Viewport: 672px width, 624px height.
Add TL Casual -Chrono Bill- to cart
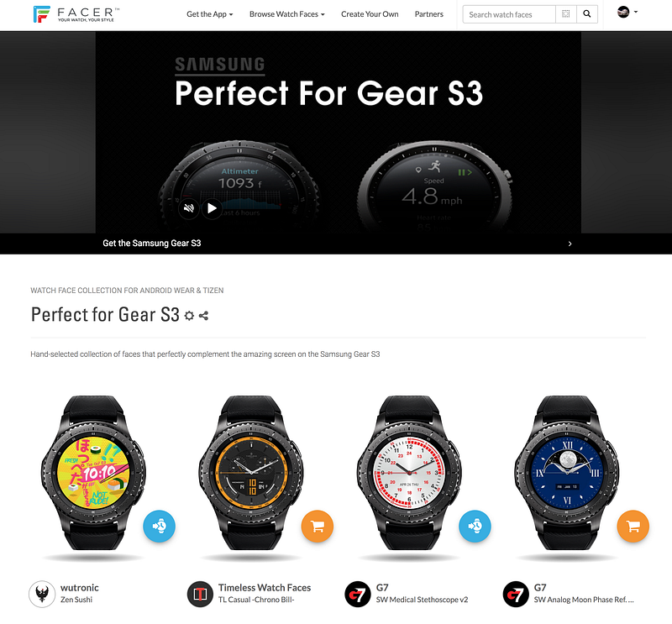318,526
